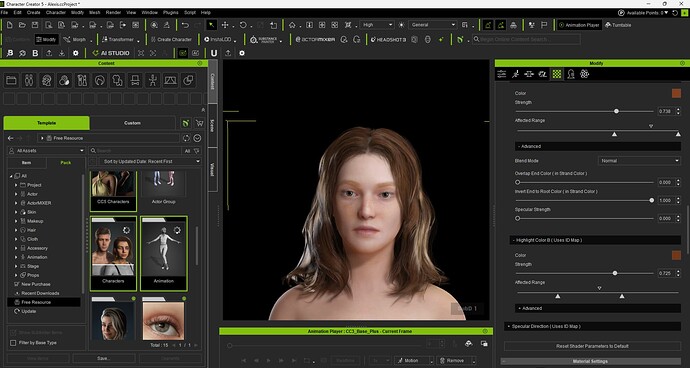690x368 pixels.
Task: Open AI Studio from the toolbar
Action: click(110, 53)
